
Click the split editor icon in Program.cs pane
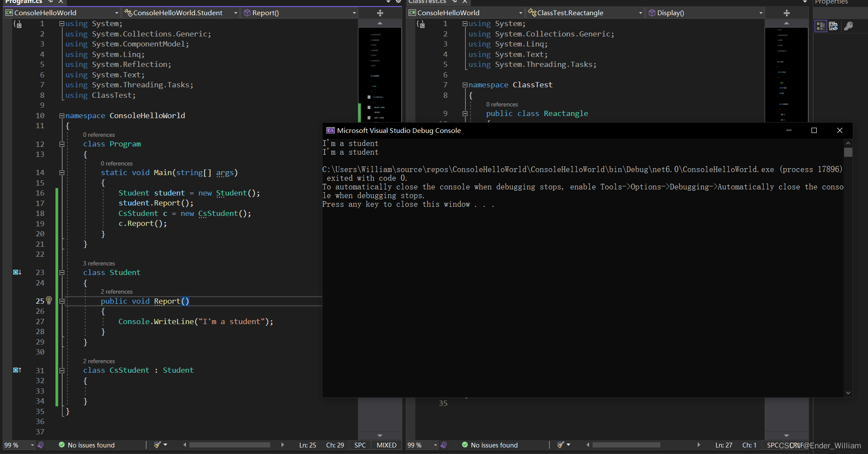380,13
